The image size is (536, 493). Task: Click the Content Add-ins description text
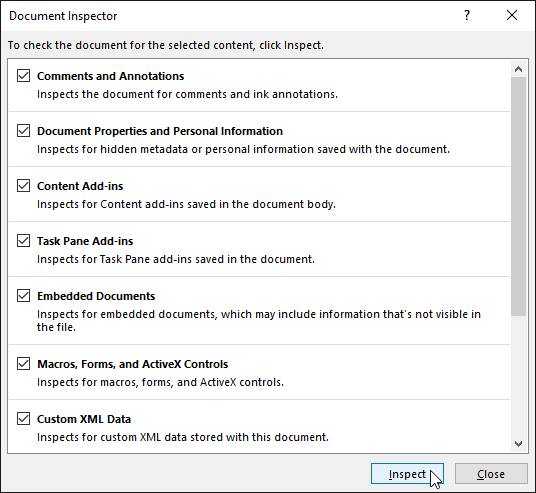(x=186, y=204)
